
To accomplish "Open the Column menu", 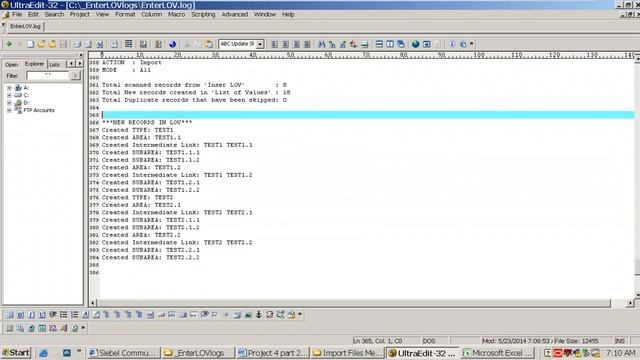I will click(151, 14).
